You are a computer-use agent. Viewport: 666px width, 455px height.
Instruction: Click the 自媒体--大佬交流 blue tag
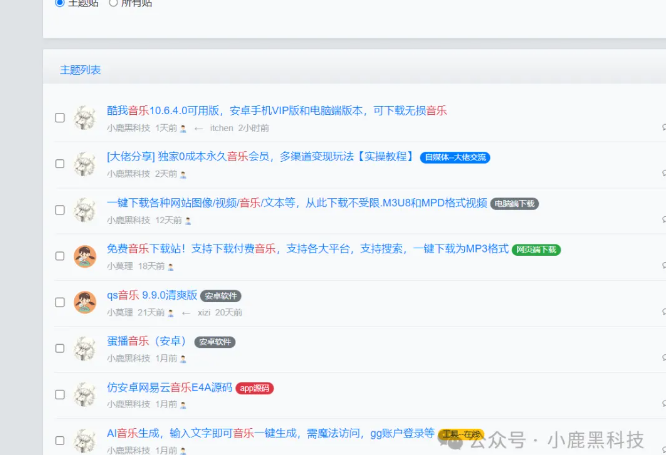click(455, 158)
